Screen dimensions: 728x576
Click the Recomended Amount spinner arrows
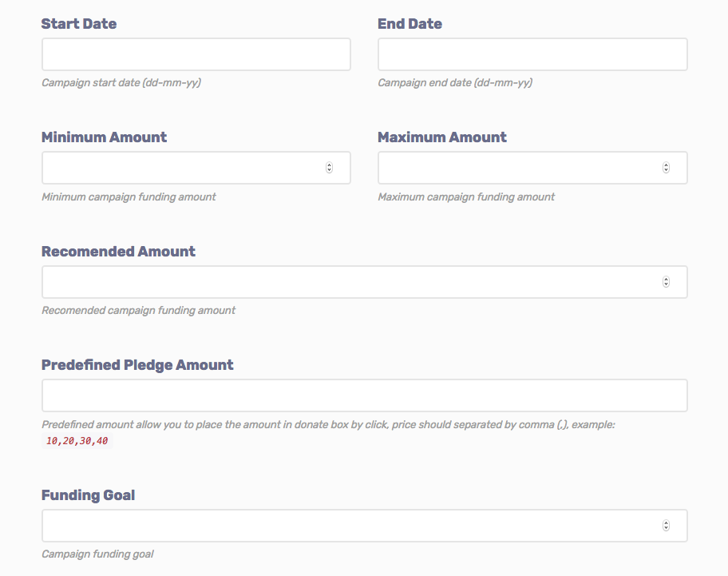coord(666,282)
